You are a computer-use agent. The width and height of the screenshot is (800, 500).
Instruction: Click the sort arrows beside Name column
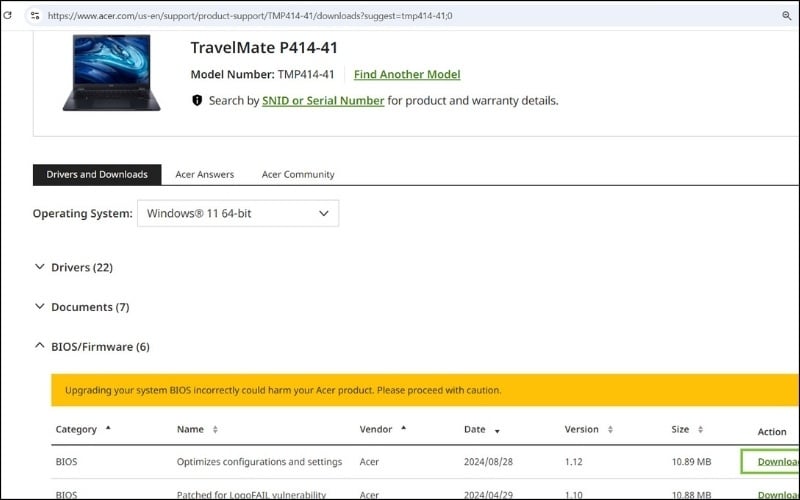[x=215, y=430]
